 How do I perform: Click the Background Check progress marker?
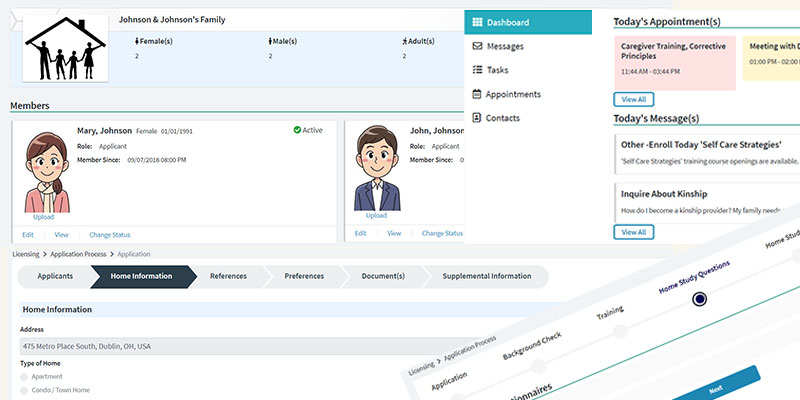pyautogui.click(x=538, y=366)
